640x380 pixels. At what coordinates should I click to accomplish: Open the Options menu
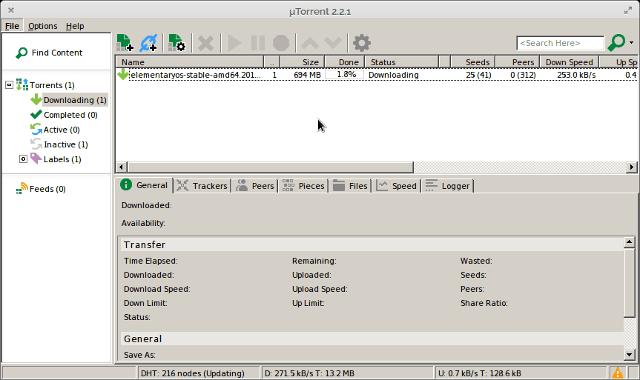tap(42, 26)
